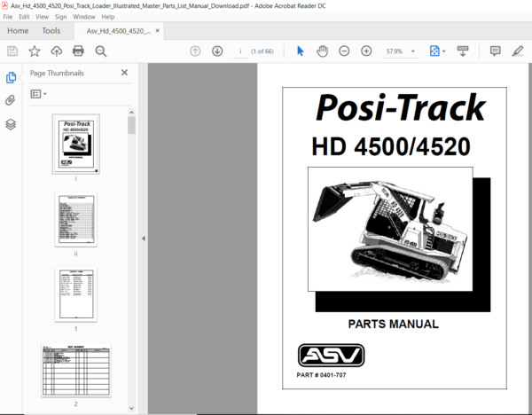Click the '(1 of 66)' page count
Viewport: 532px width, 415px height.
[x=262, y=51]
